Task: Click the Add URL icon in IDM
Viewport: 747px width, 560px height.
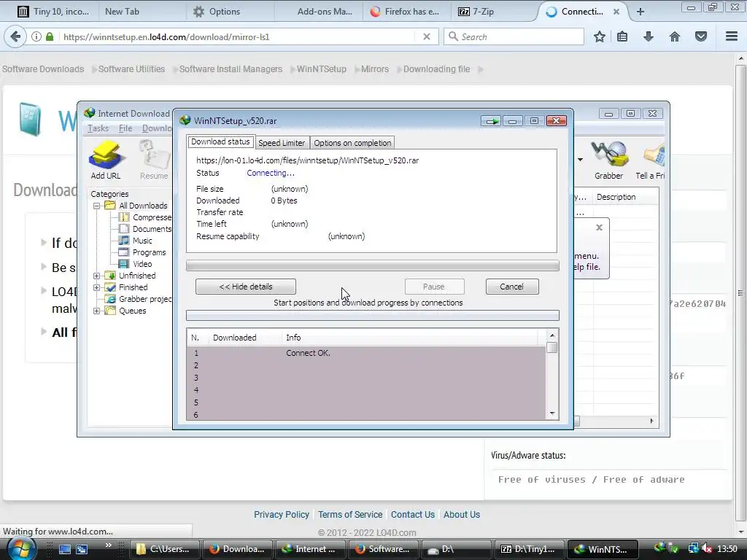Action: (106, 160)
